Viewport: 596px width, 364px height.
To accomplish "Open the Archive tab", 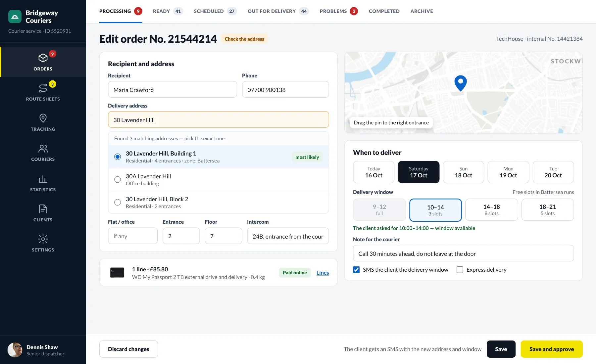I will 422,11.
